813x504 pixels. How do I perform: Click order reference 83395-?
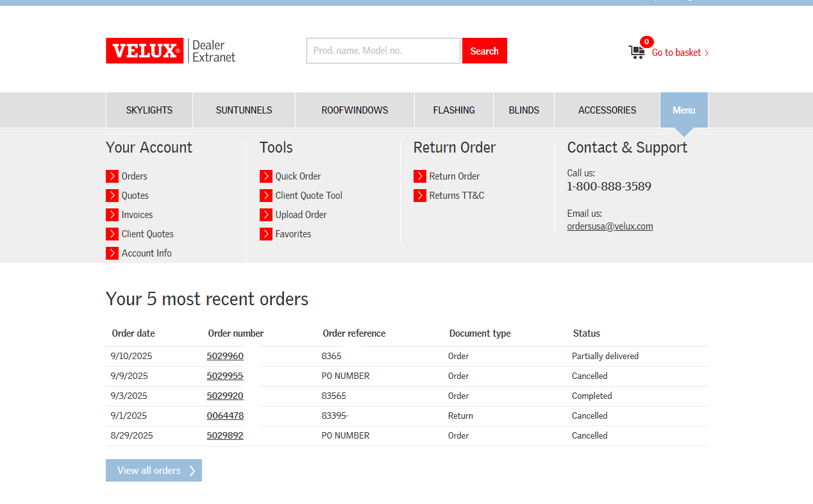(x=335, y=416)
